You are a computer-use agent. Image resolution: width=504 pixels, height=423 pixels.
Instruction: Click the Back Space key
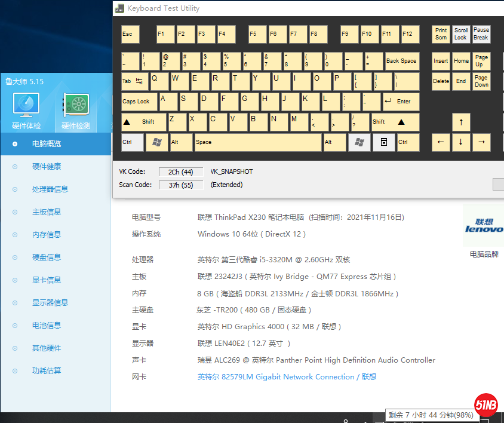(x=402, y=61)
